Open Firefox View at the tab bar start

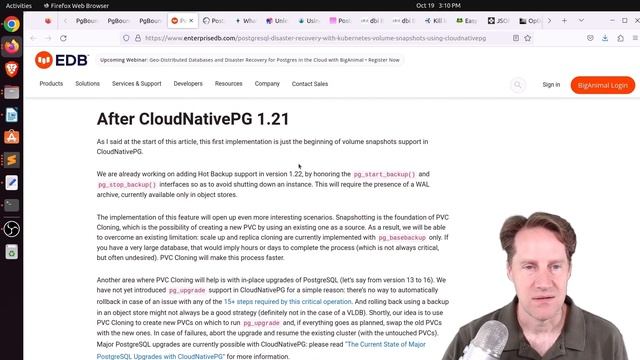(48, 20)
